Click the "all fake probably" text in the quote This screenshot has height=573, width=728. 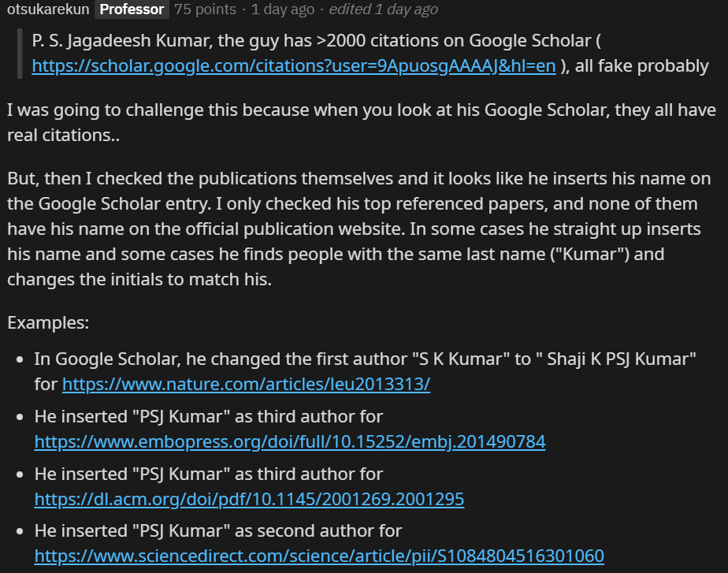tap(641, 66)
